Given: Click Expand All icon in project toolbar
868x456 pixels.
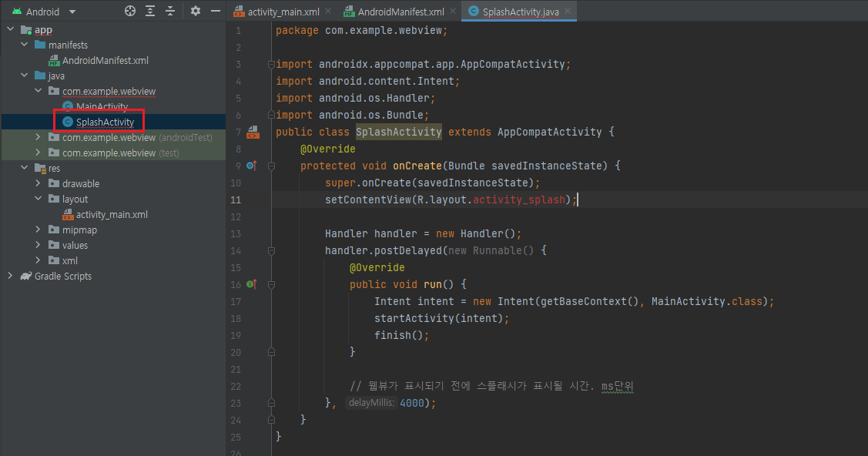Looking at the screenshot, I should tap(150, 11).
